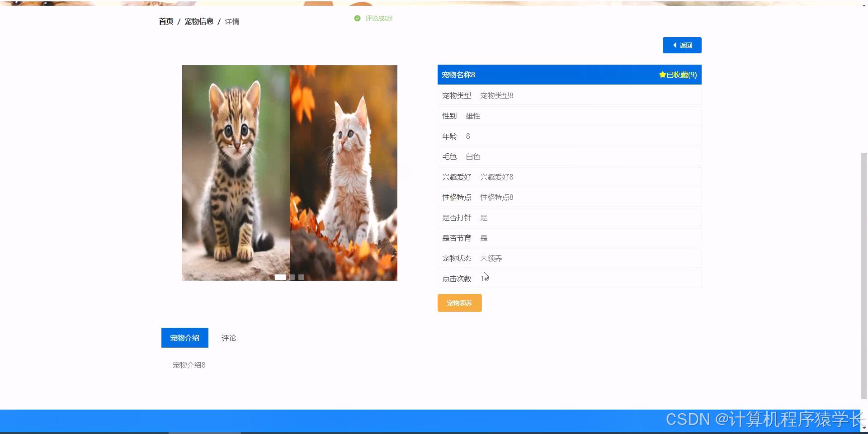This screenshot has height=434, width=868.
Task: Toggle favorite via 已收藏(9) control
Action: tap(678, 75)
